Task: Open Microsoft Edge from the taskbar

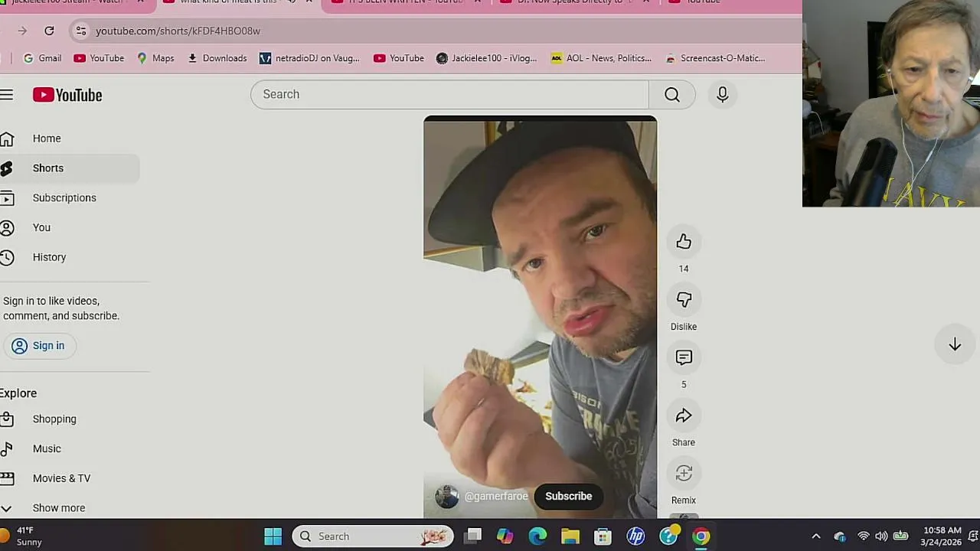Action: 537,536
